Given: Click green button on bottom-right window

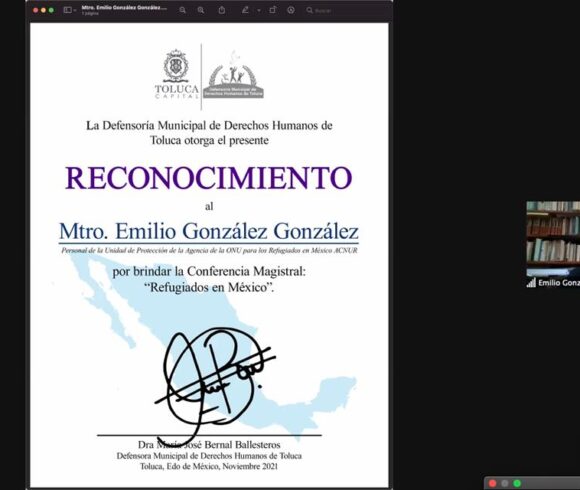Looking at the screenshot, I should (x=517, y=483).
